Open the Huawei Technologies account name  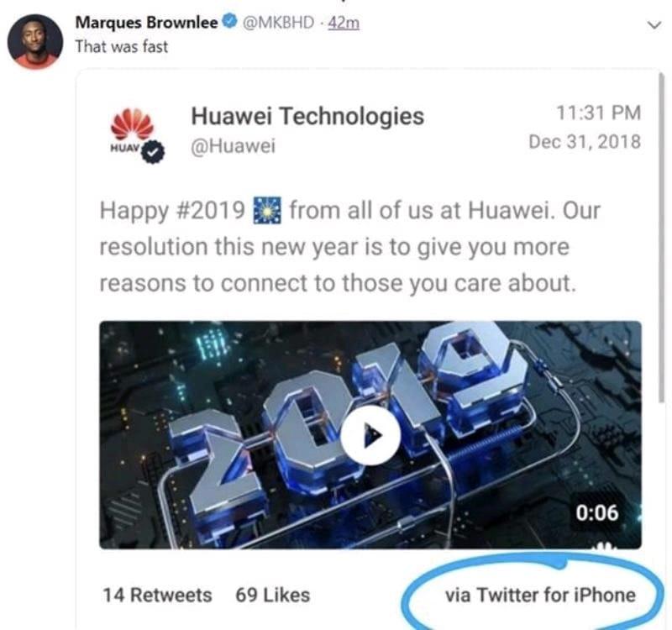(307, 116)
